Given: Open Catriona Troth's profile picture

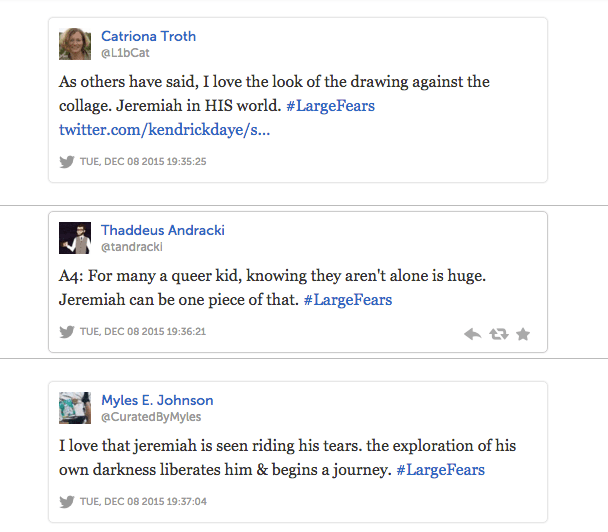Looking at the screenshot, I should tap(75, 43).
